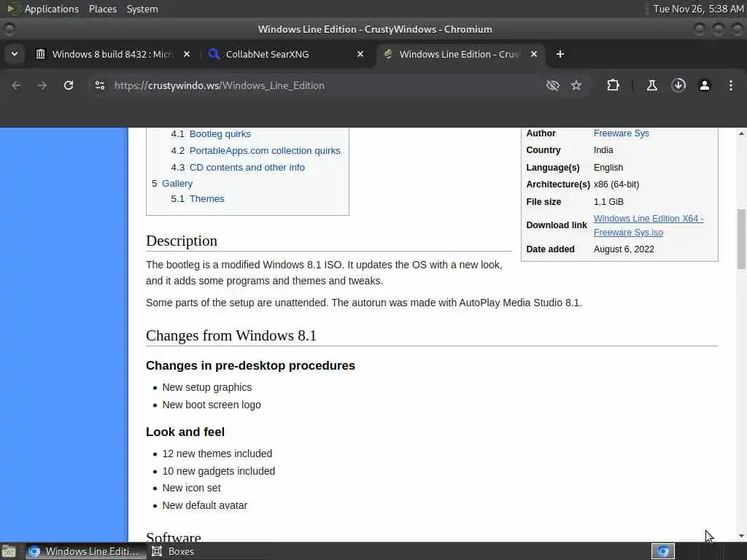This screenshot has height=560, width=747.
Task: Select Windows Line Edition taskbar window button
Action: click(85, 551)
